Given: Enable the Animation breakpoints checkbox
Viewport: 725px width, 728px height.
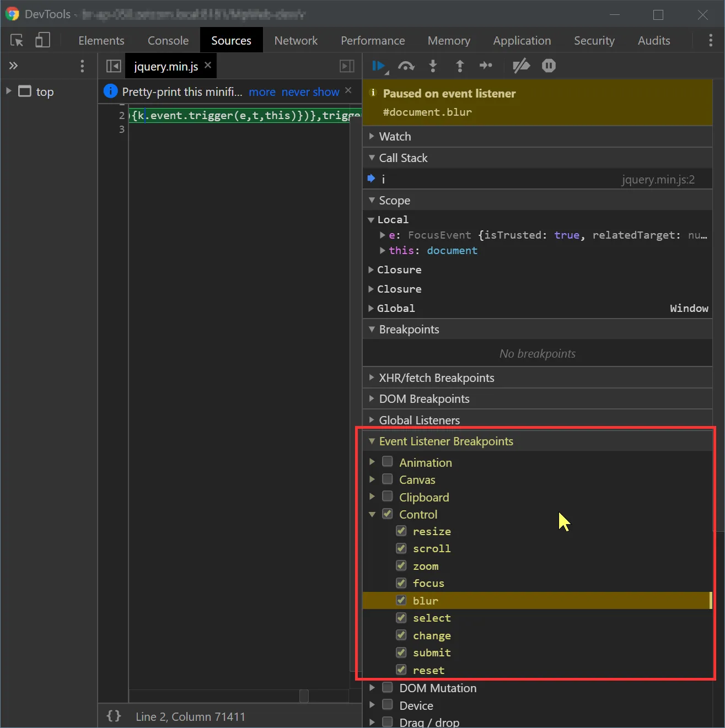Looking at the screenshot, I should click(388, 462).
